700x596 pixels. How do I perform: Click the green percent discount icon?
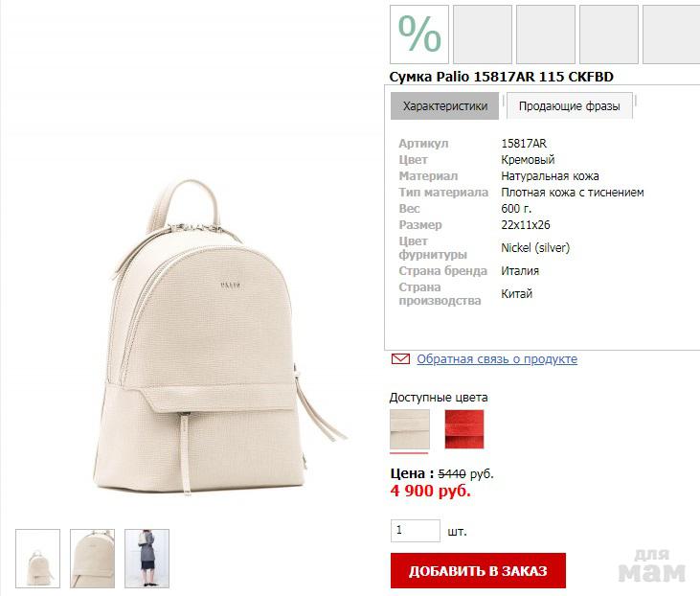coord(419,34)
